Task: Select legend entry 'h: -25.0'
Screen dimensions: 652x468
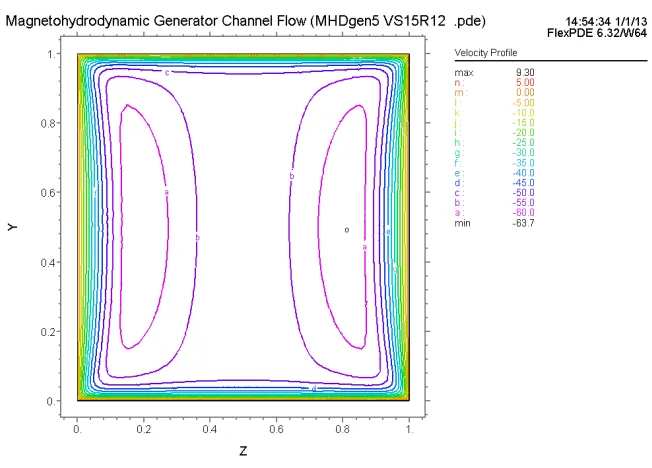Action: click(494, 143)
